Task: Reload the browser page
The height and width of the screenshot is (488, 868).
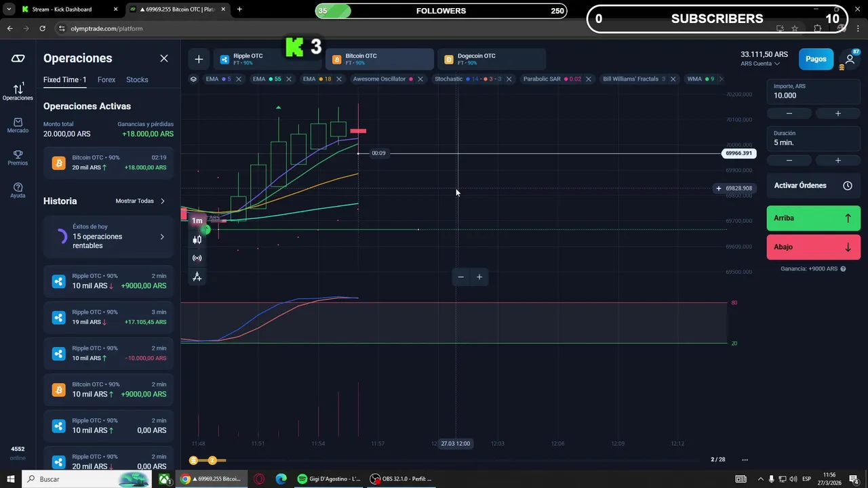Action: coord(42,28)
